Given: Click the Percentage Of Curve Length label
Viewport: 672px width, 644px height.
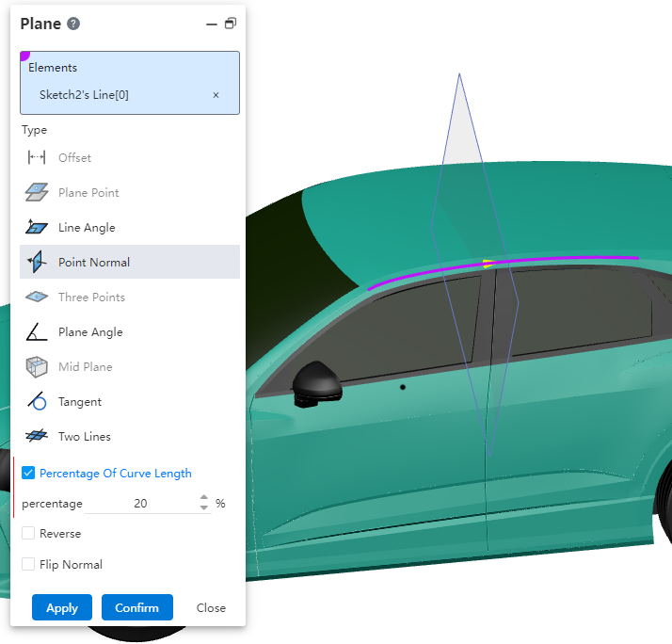Looking at the screenshot, I should click(x=115, y=474).
